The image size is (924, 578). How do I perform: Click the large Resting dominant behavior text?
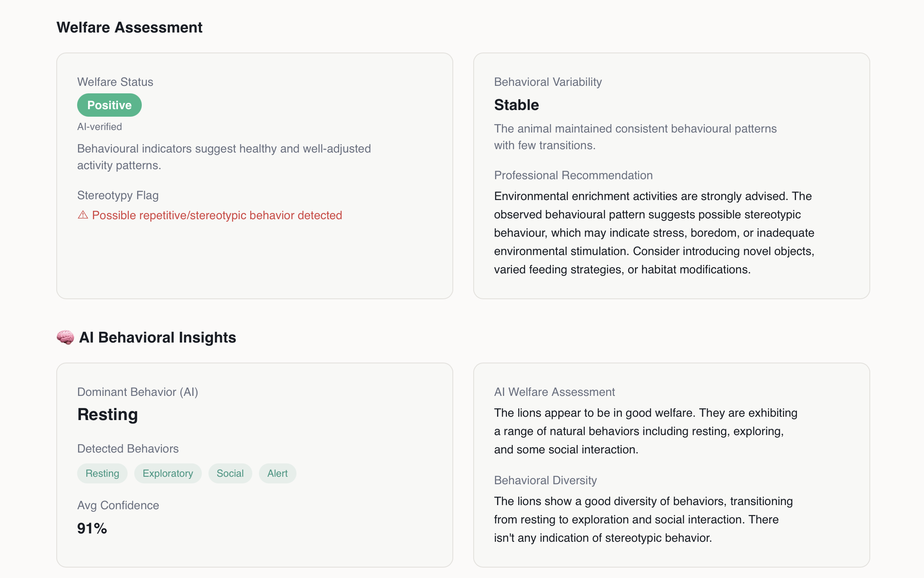pyautogui.click(x=108, y=415)
